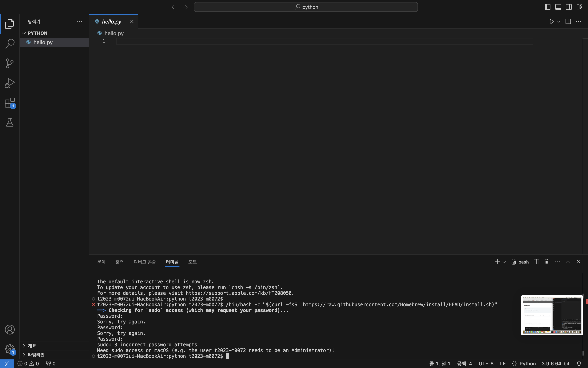Open the screenshot preview thumbnail
Viewport: 588px width, 368px height.
(x=552, y=315)
